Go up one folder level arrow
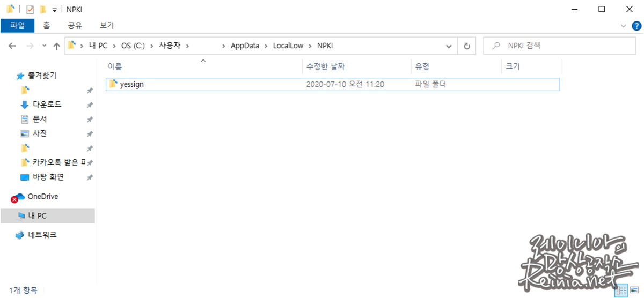The width and height of the screenshot is (644, 298). tap(57, 46)
